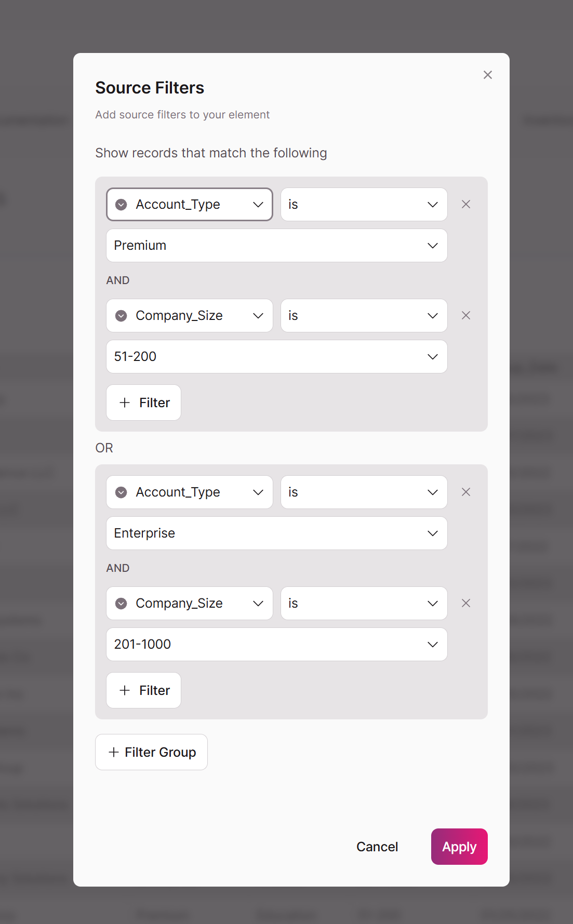
Task: Click the field type icon in last Company_Size dropdown
Action: [x=121, y=604]
